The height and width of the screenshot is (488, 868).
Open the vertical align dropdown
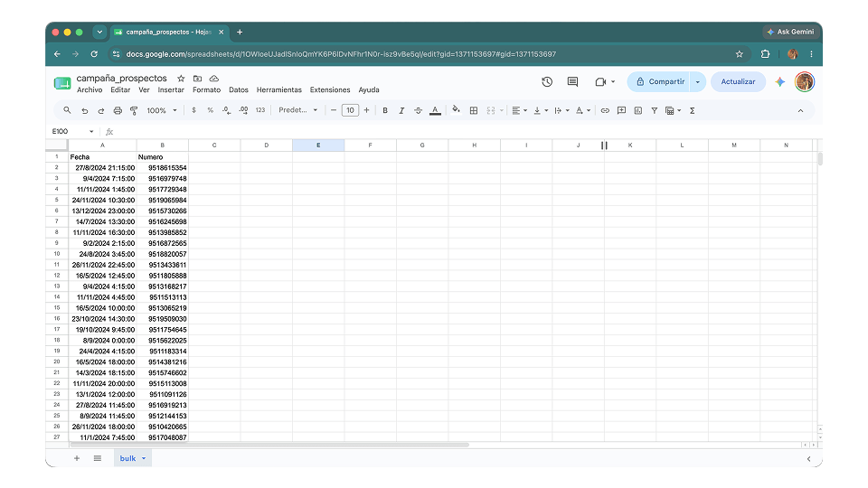click(x=541, y=110)
